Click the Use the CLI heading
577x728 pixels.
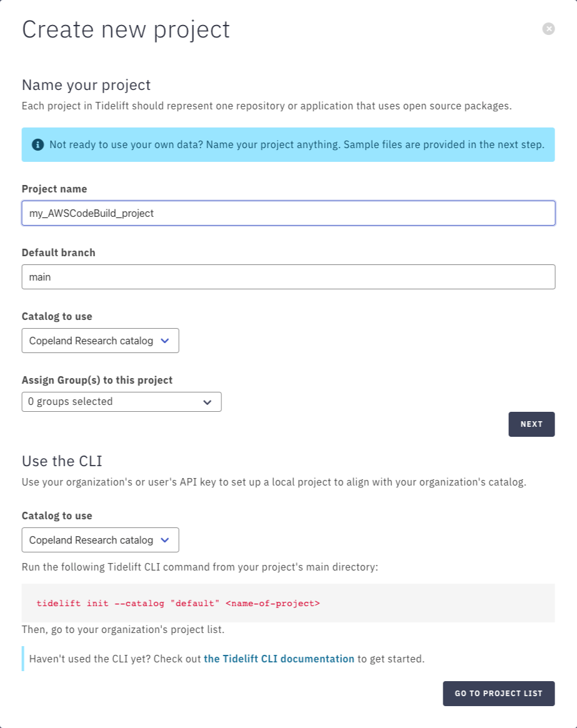(x=62, y=461)
